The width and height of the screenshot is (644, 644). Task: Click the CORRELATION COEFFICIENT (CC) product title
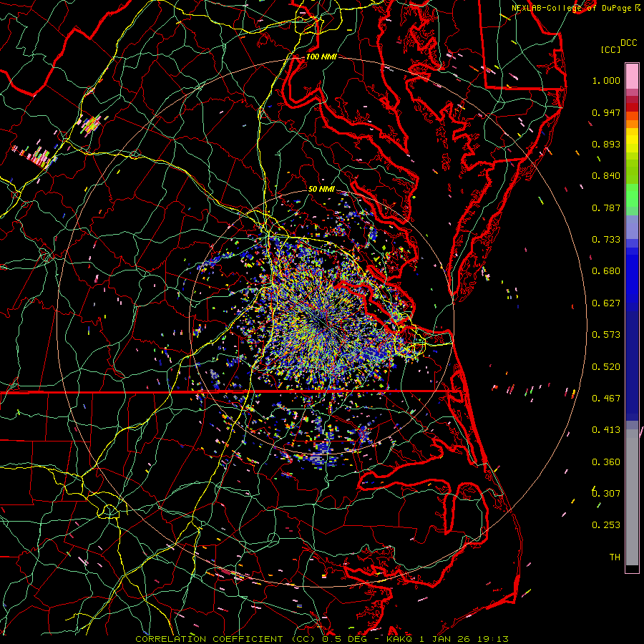click(225, 639)
